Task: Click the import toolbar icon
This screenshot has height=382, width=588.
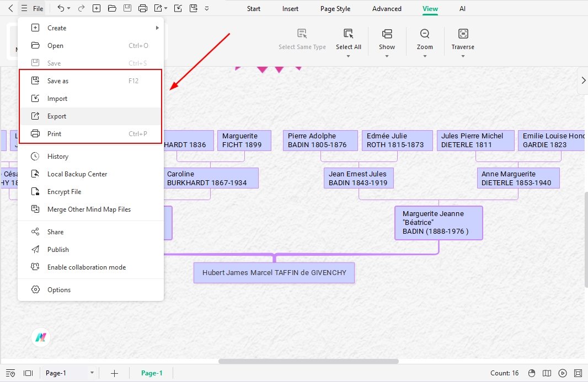Action: (178, 8)
